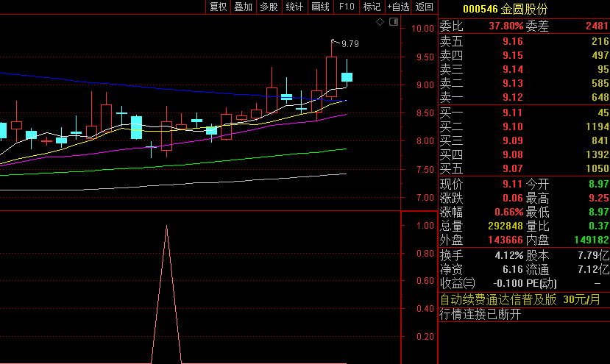
Task: Open the 复权 adjustment option
Action: click(x=218, y=7)
